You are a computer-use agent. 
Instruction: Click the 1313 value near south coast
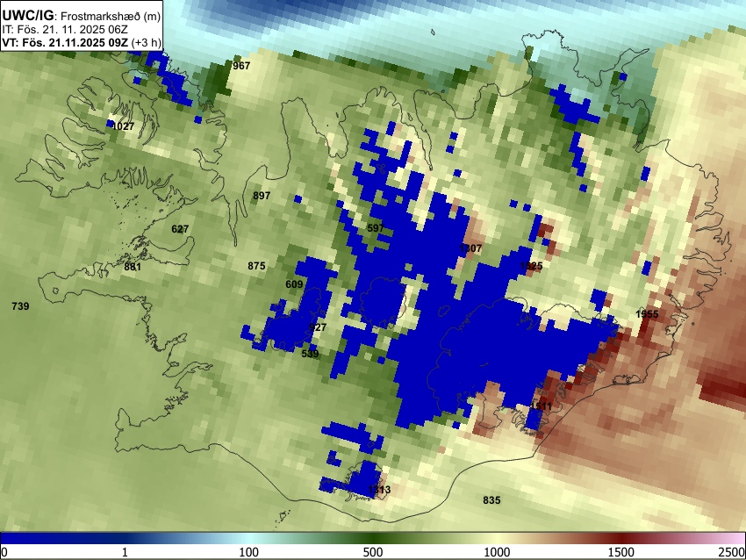point(379,490)
